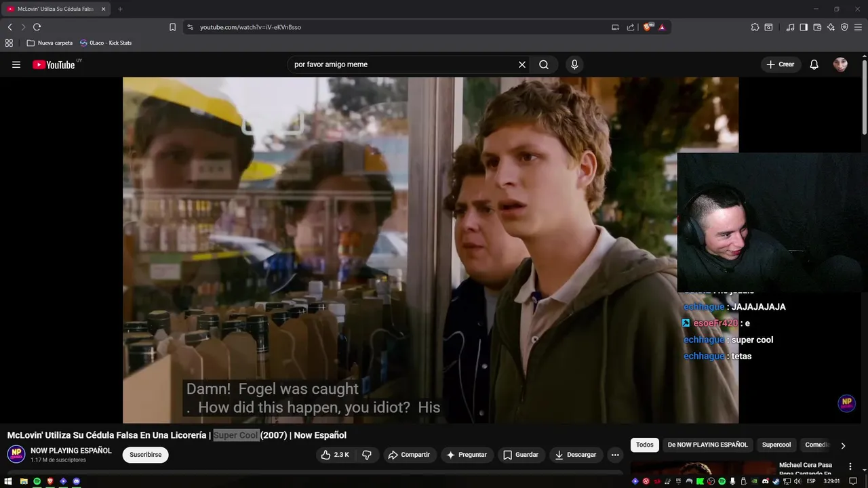Image resolution: width=868 pixels, height=488 pixels.
Task: Start voice search with the microphone
Action: click(574, 64)
